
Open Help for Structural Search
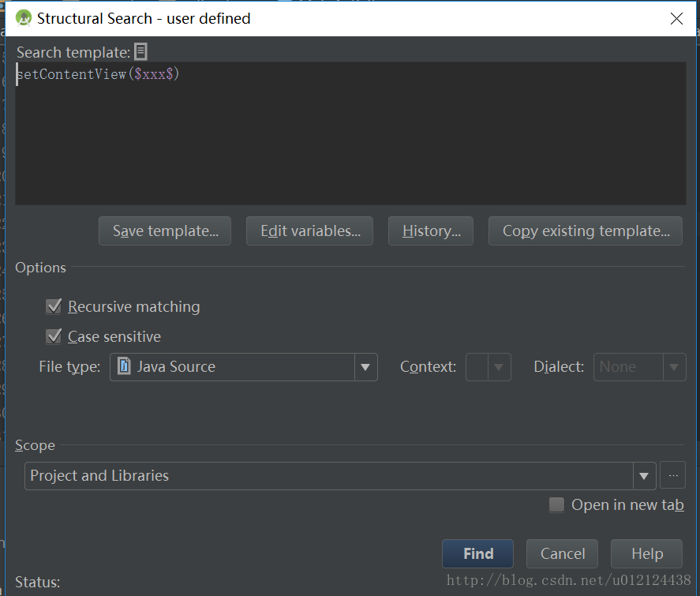[646, 553]
